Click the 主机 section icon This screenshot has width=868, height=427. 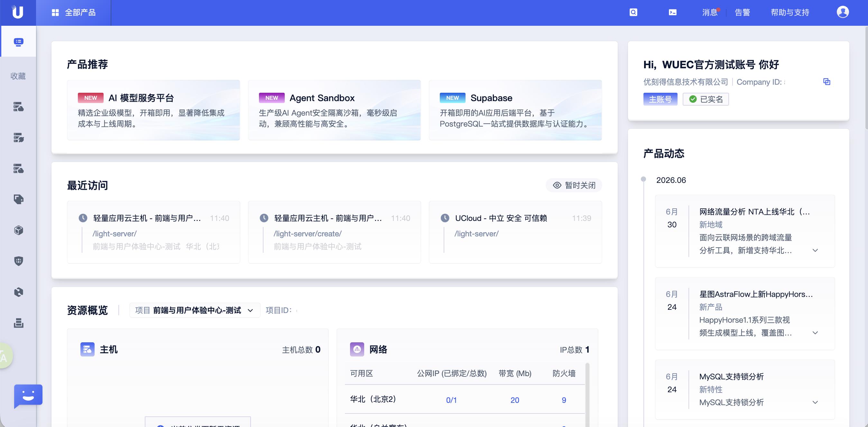tap(87, 349)
